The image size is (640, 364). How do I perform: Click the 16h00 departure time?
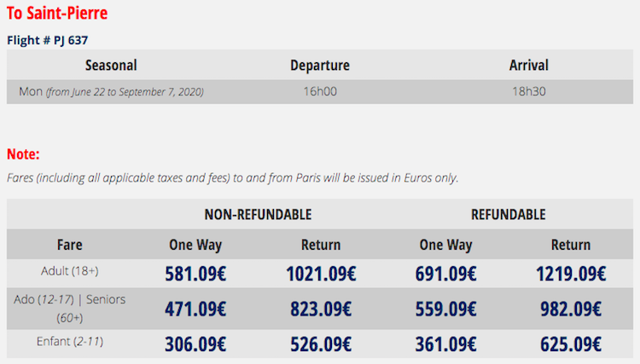tap(320, 91)
